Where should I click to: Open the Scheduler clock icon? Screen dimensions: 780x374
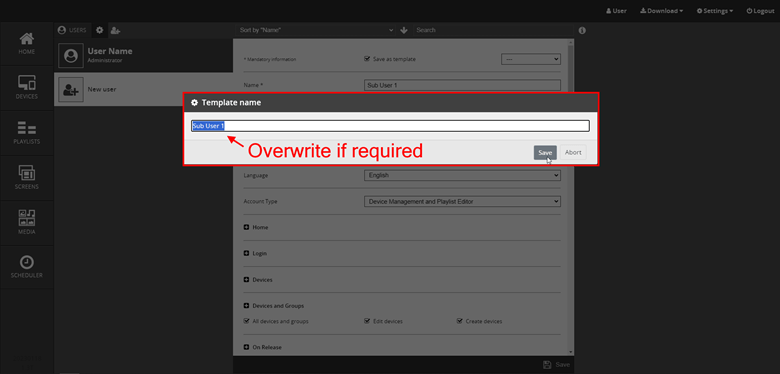point(26,262)
